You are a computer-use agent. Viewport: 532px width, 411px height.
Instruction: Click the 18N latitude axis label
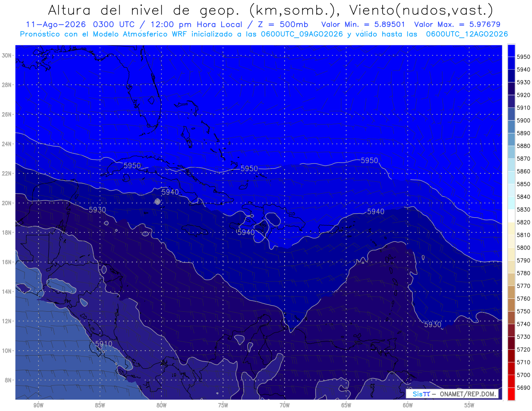7,232
